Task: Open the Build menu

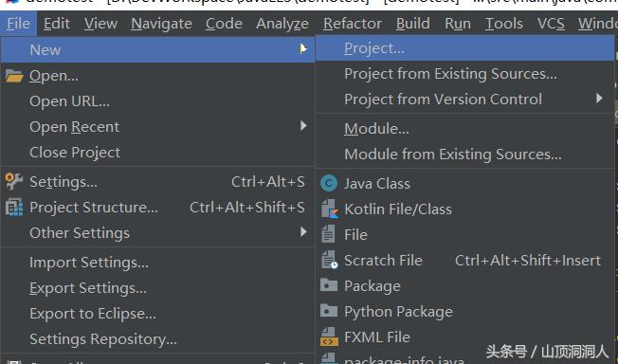Action: 412,24
